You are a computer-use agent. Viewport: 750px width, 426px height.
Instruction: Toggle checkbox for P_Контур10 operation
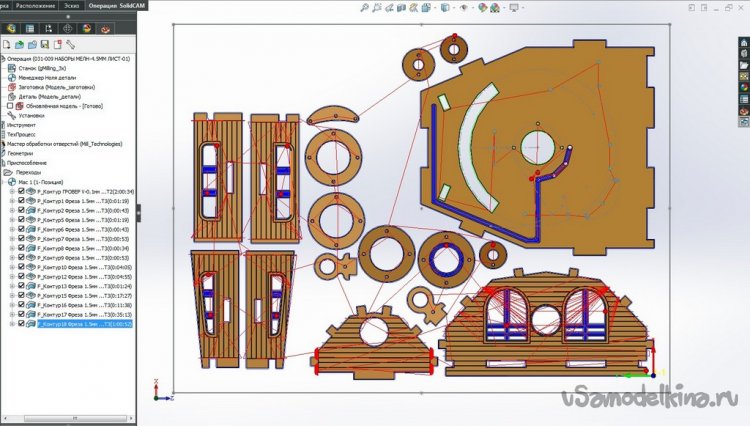tap(22, 267)
